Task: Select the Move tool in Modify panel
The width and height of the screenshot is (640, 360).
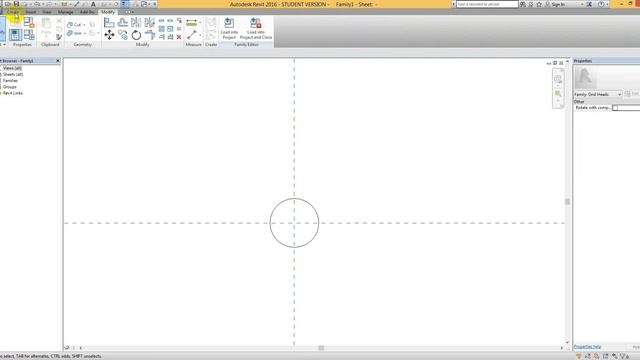Action: [109, 35]
